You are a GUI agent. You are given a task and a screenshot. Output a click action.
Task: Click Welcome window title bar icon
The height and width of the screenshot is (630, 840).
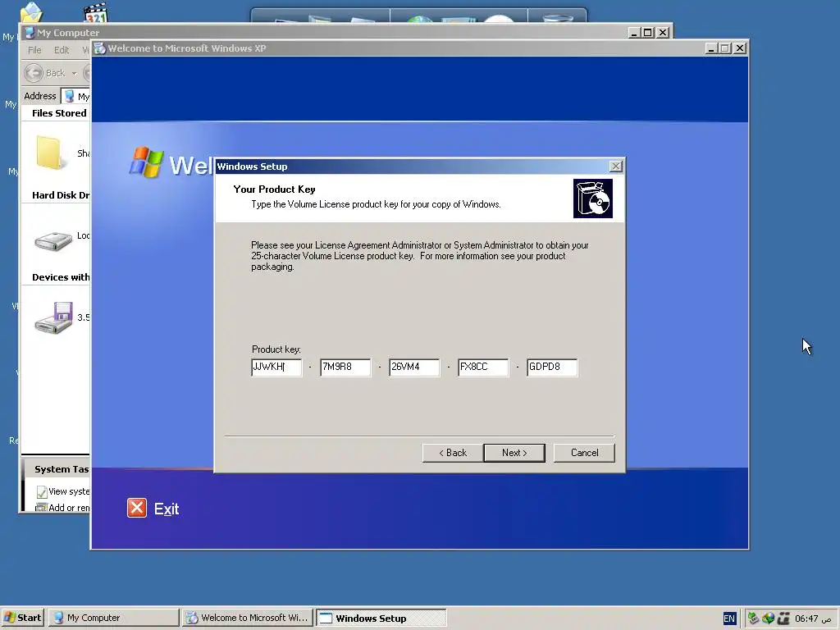tap(99, 48)
